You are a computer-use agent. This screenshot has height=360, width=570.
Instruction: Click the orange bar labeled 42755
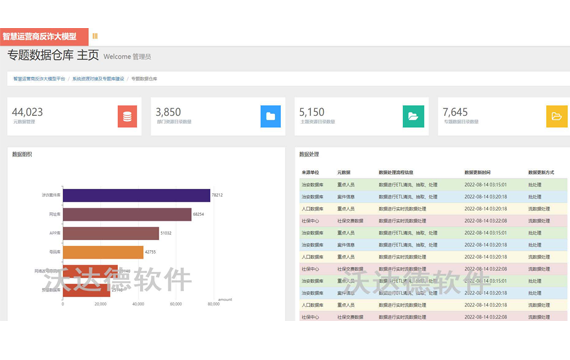(x=103, y=252)
